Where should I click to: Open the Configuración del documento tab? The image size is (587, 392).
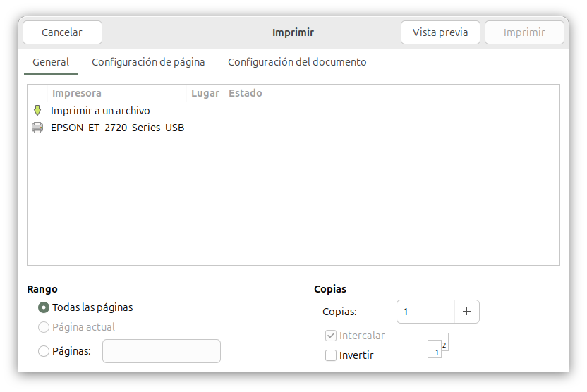point(297,62)
